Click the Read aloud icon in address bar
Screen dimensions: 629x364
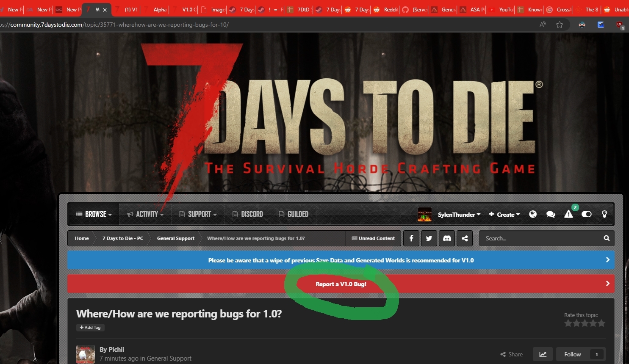[543, 25]
